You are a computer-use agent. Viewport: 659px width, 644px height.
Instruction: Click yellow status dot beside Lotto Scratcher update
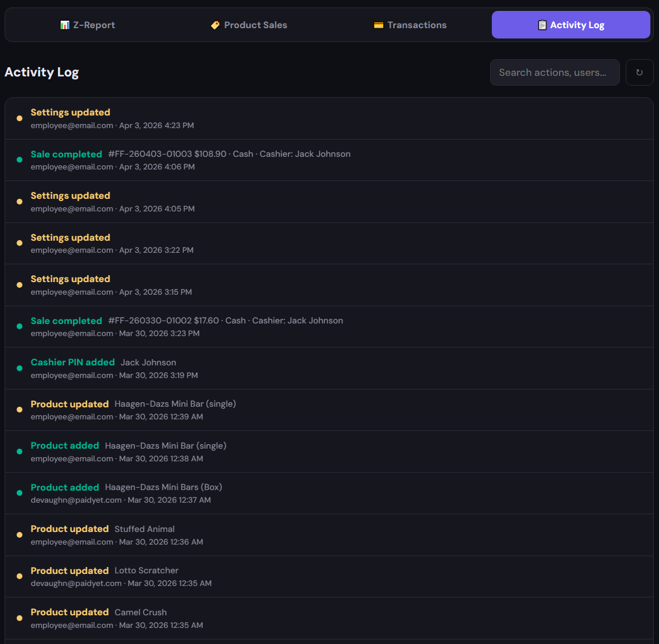[20, 576]
